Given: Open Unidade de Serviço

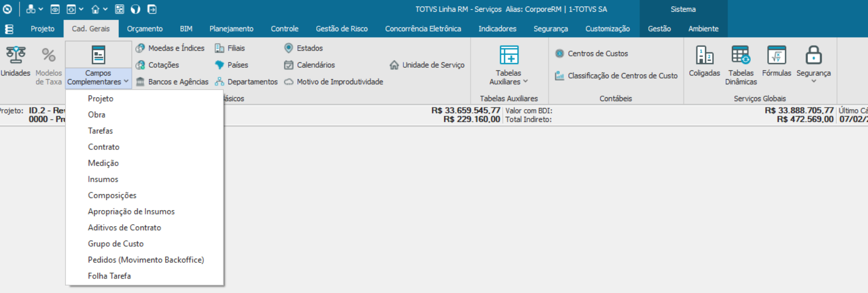Looking at the screenshot, I should [x=427, y=65].
